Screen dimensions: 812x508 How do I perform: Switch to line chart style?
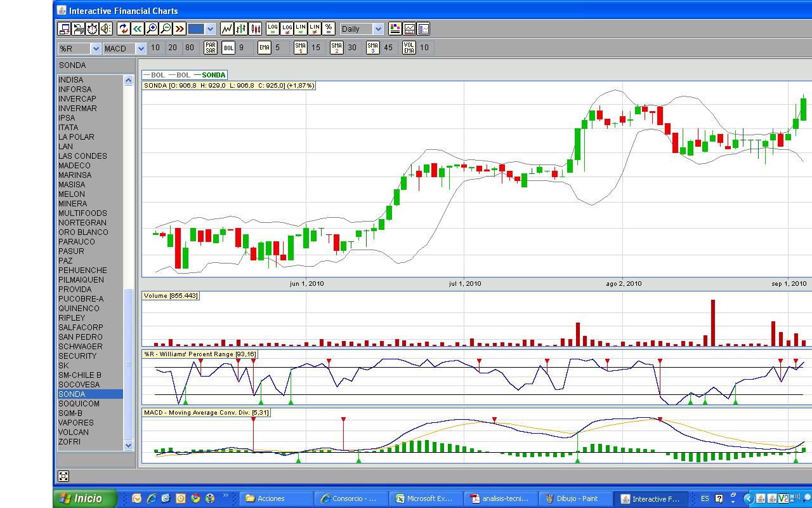227,29
